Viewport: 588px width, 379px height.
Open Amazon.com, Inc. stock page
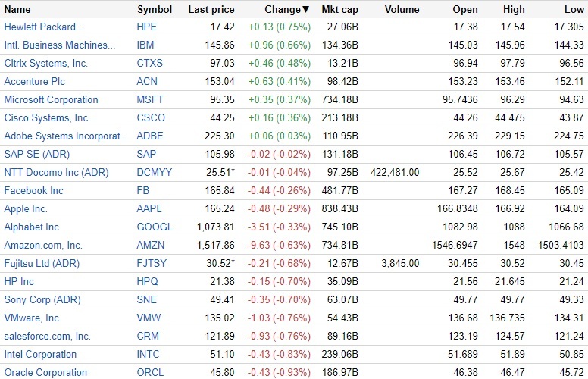[43, 246]
